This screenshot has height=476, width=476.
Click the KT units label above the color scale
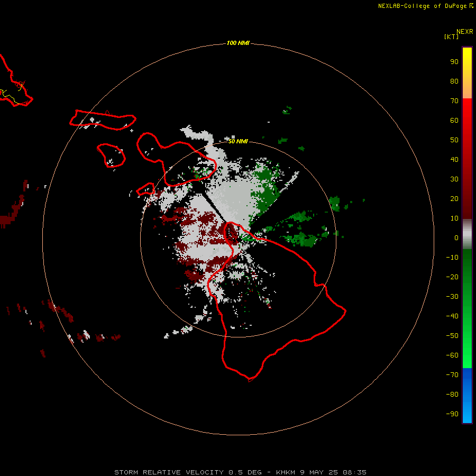(x=452, y=36)
